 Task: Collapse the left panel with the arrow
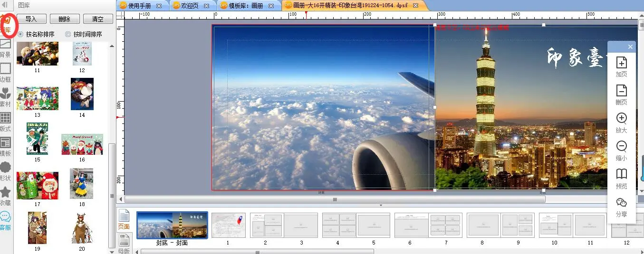pyautogui.click(x=5, y=5)
